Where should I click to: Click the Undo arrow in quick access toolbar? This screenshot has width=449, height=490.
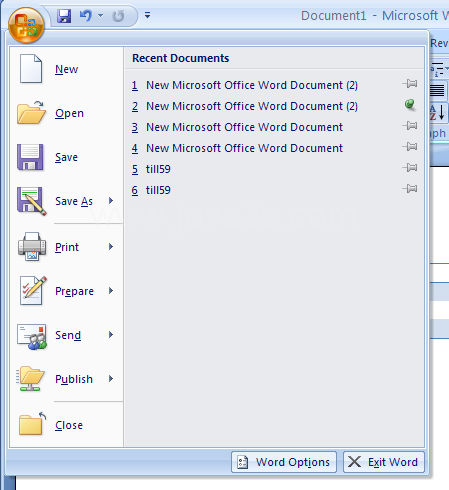86,15
